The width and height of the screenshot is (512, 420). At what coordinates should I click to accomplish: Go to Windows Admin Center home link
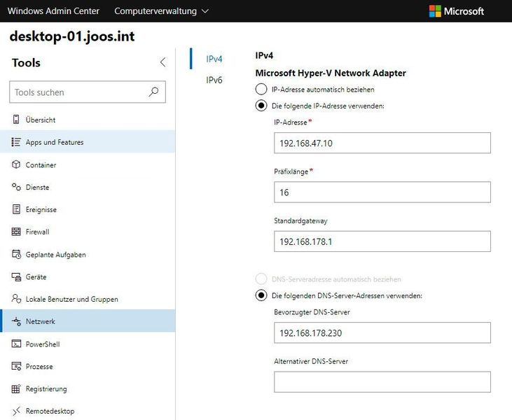(53, 11)
